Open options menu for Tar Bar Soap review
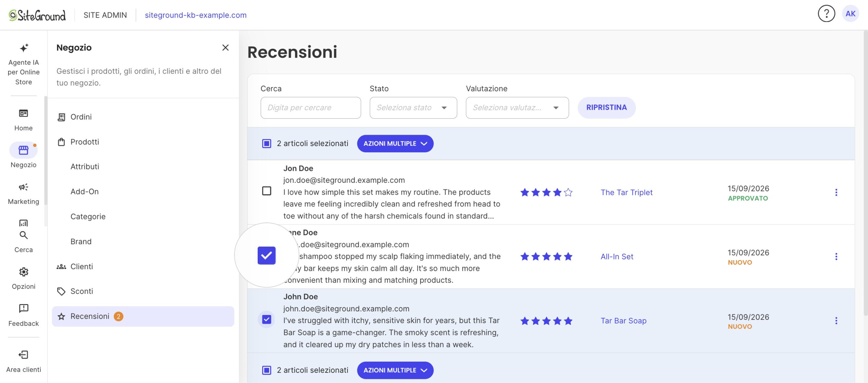The height and width of the screenshot is (383, 868). click(836, 320)
